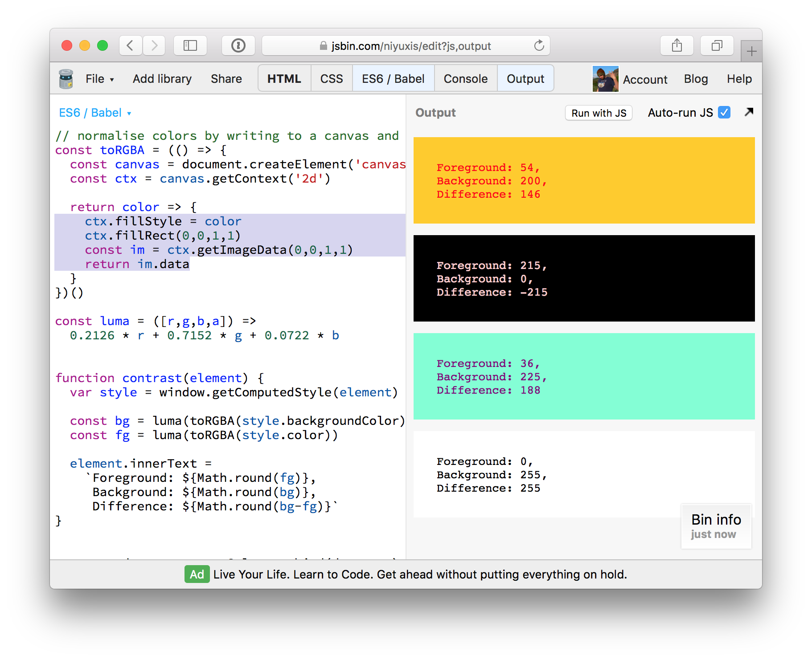Open the Help menu
This screenshot has height=660, width=812.
point(739,79)
